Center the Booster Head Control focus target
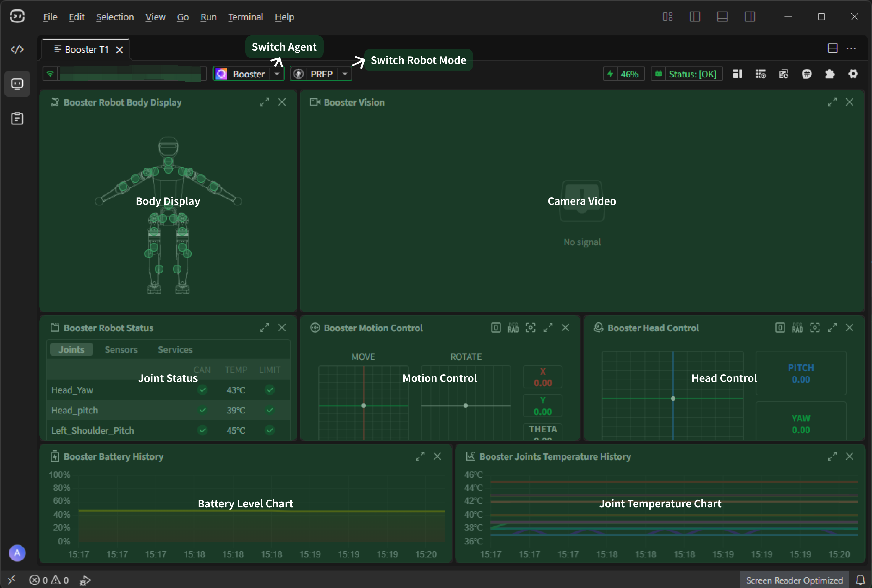This screenshot has width=872, height=588. (x=815, y=328)
